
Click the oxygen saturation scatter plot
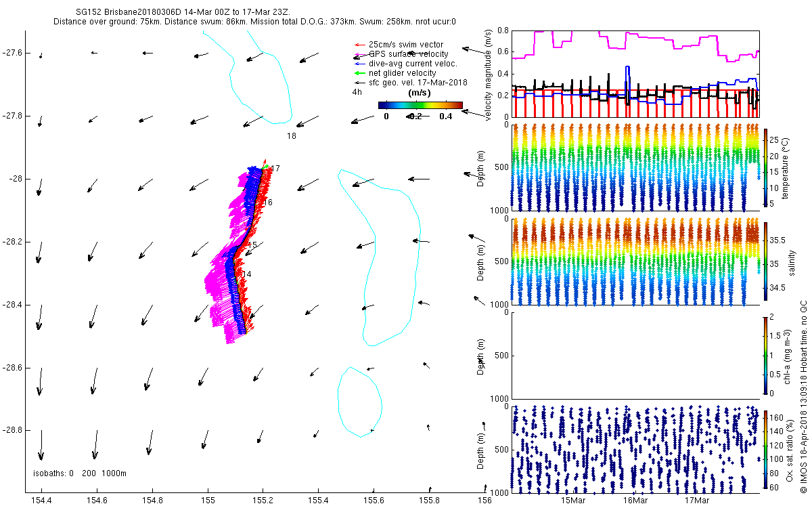coord(636,448)
